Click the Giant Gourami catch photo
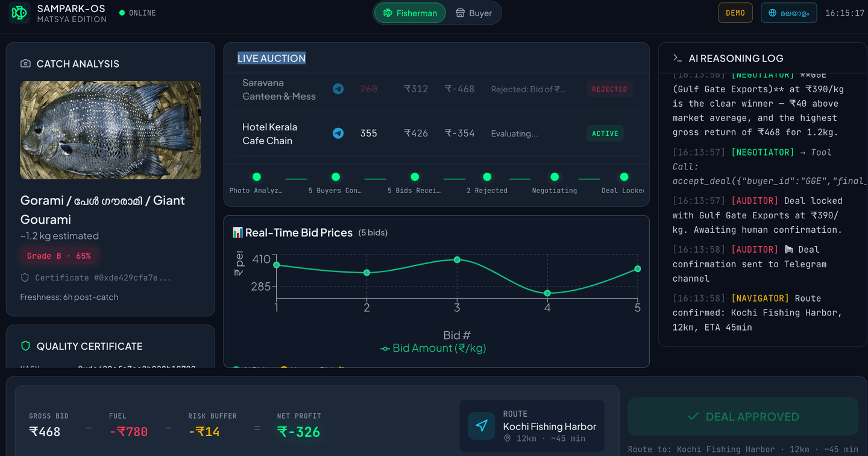The height and width of the screenshot is (456, 868). point(110,130)
